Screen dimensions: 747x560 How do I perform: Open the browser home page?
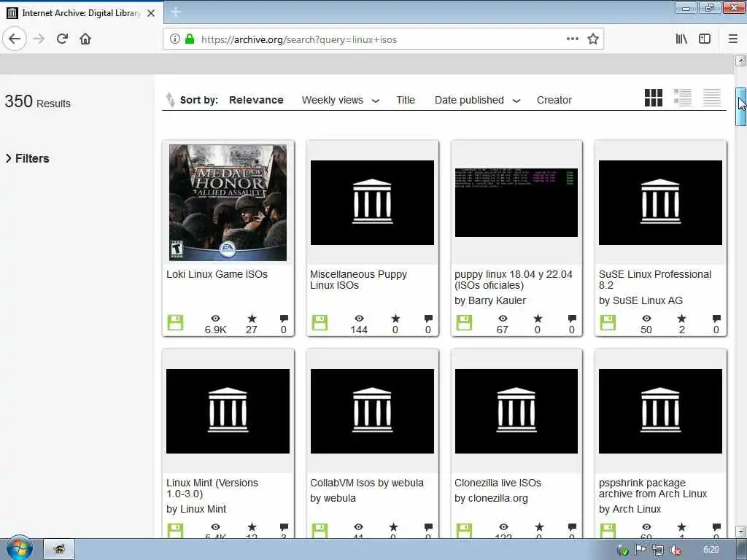coord(85,39)
